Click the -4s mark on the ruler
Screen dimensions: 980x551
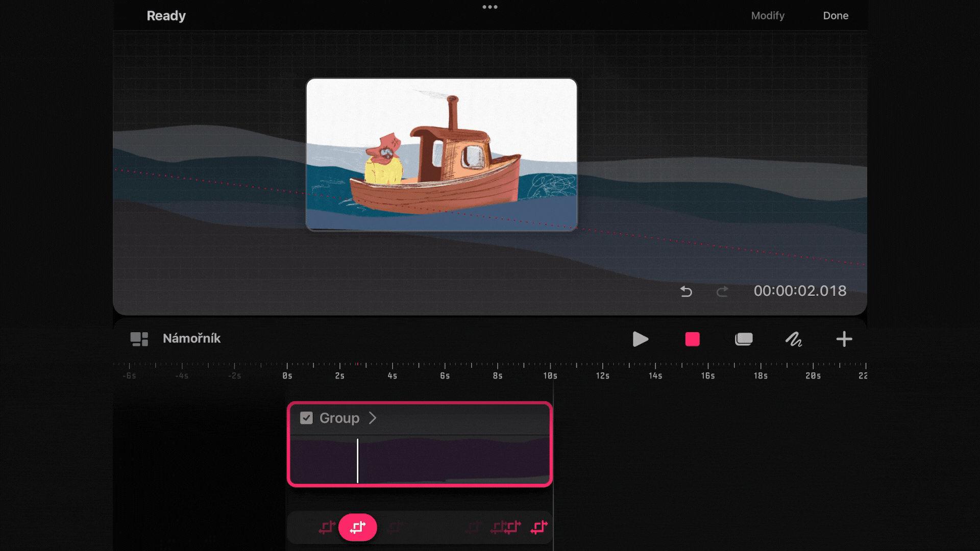tap(182, 375)
